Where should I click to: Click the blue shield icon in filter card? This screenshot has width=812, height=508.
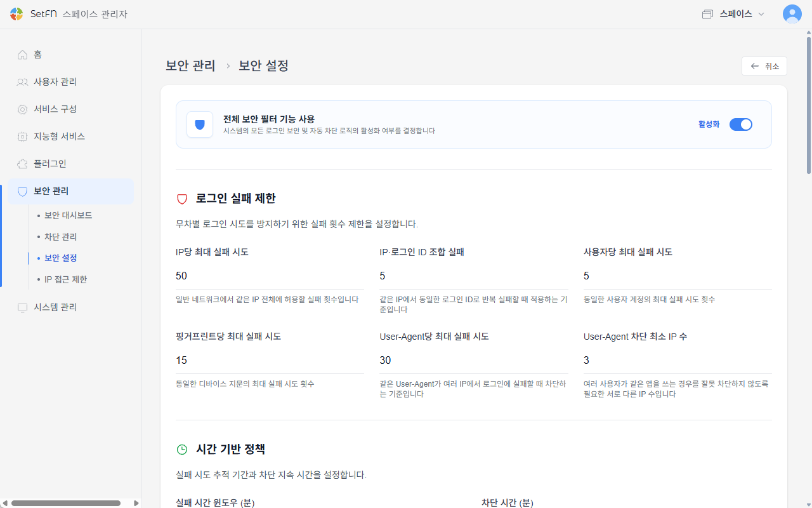coord(200,124)
